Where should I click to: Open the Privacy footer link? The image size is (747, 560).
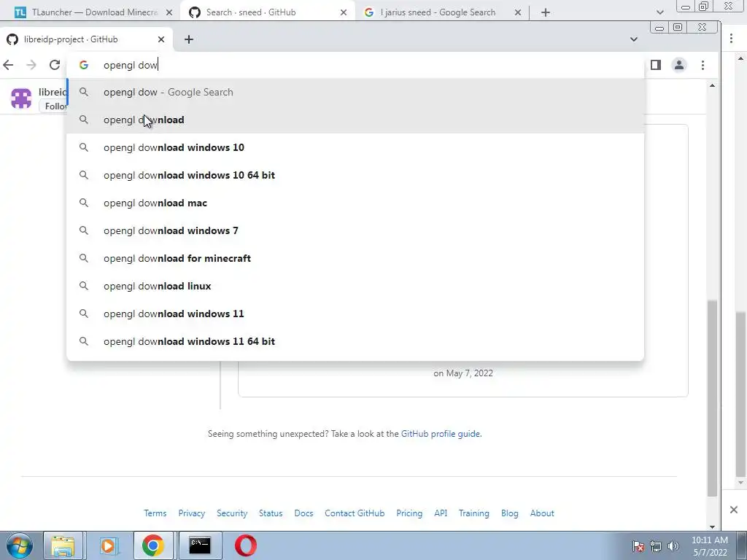pos(192,513)
